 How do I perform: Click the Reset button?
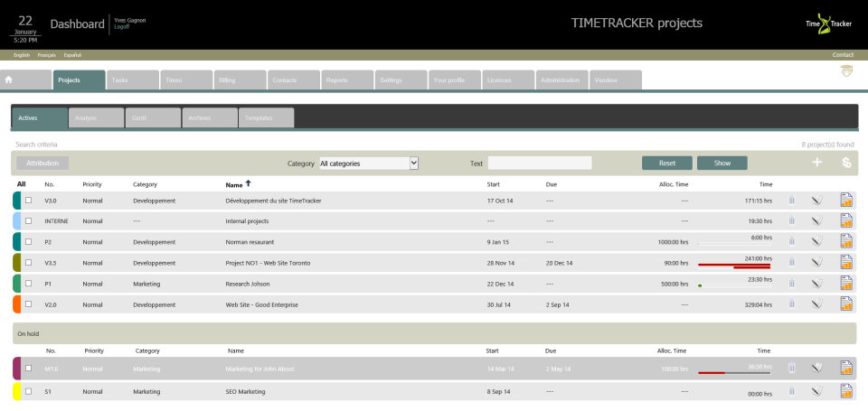tap(667, 163)
